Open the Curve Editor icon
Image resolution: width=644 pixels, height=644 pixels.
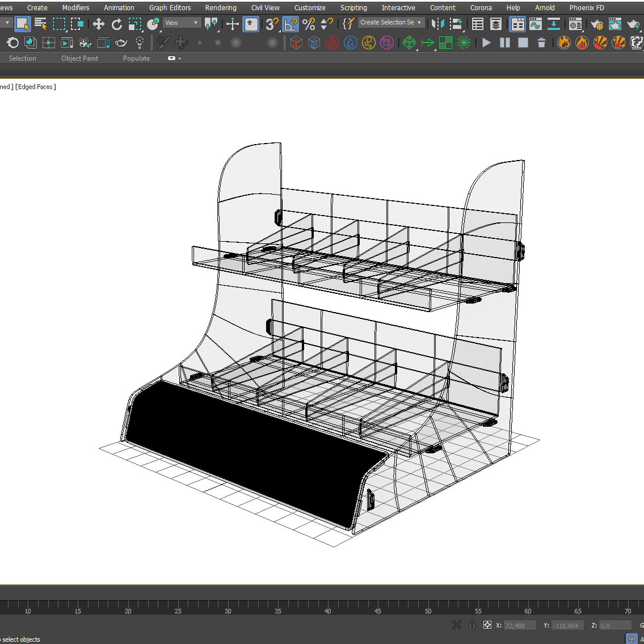tap(535, 24)
